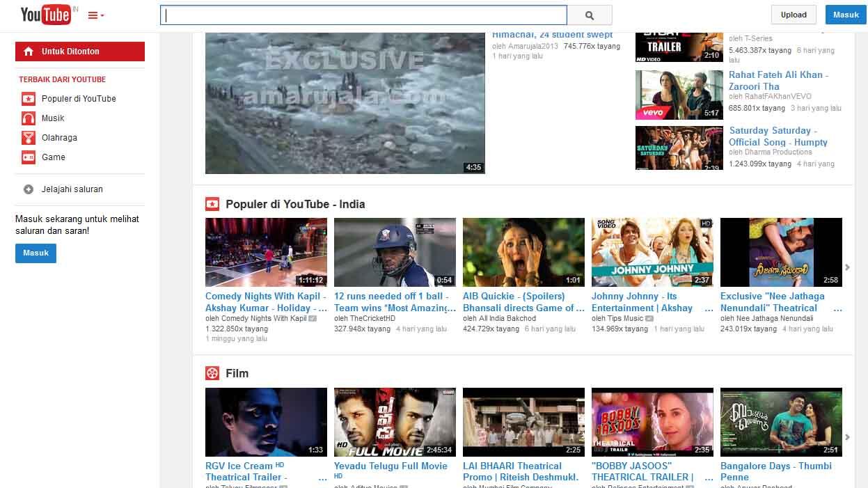The height and width of the screenshot is (488, 868).
Task: Focus the YouTube search box
Action: [363, 15]
